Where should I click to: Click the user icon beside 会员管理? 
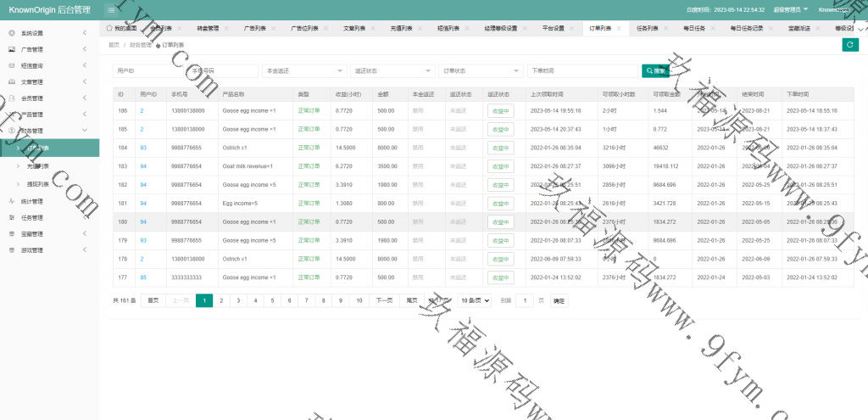point(11,98)
